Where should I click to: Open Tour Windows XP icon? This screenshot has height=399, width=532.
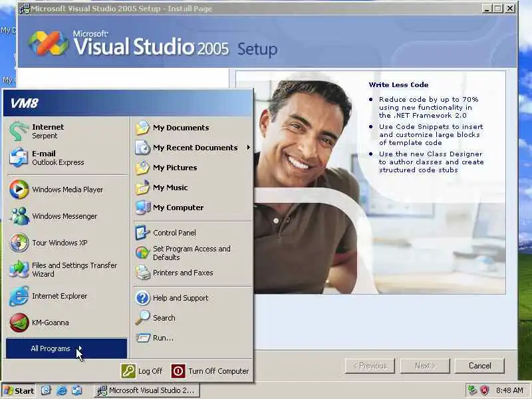click(19, 243)
